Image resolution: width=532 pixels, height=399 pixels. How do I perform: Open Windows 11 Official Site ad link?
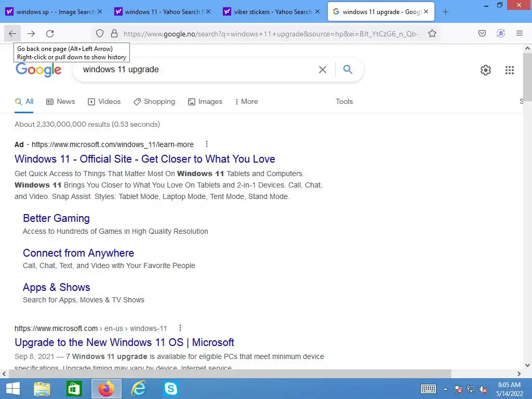pyautogui.click(x=145, y=159)
